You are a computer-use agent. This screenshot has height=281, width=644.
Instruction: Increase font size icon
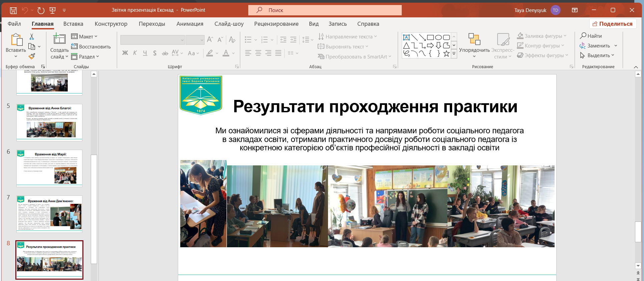pos(210,39)
